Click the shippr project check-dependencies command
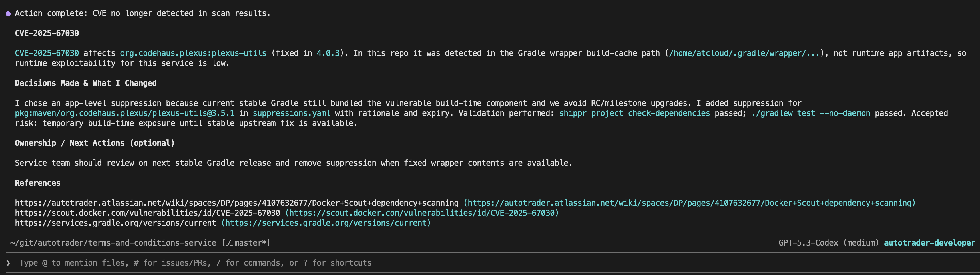The height and width of the screenshot is (275, 980). pos(634,113)
